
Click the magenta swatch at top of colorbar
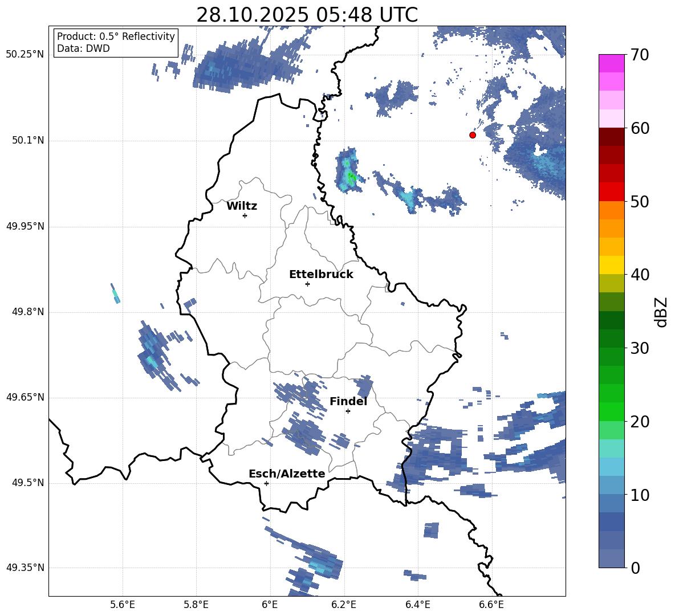[x=611, y=63]
